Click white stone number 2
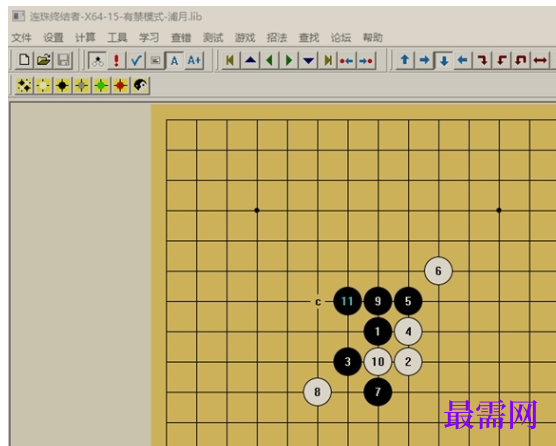This screenshot has height=446, width=556. [x=408, y=362]
